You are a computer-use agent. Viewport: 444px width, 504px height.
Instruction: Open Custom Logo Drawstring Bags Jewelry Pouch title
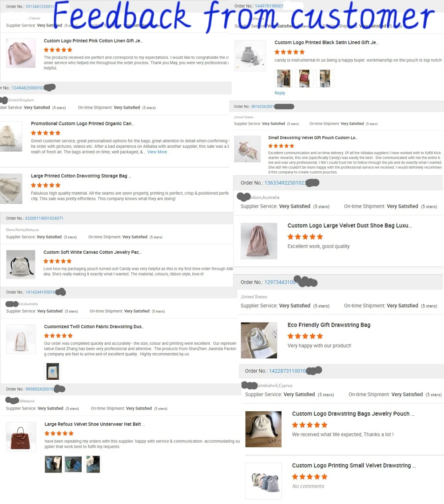pyautogui.click(x=353, y=413)
